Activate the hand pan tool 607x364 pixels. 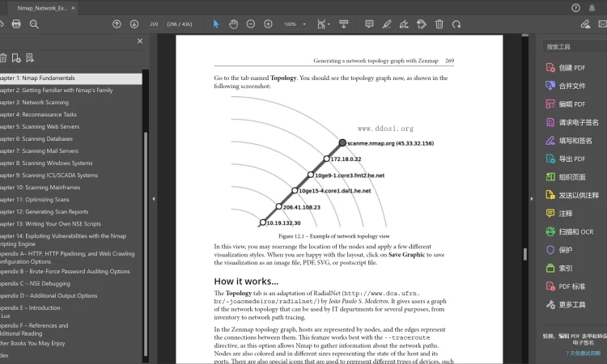[x=233, y=24]
